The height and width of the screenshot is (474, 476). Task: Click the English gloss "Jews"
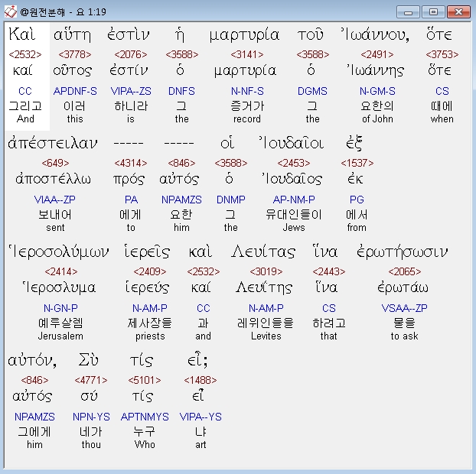294,228
